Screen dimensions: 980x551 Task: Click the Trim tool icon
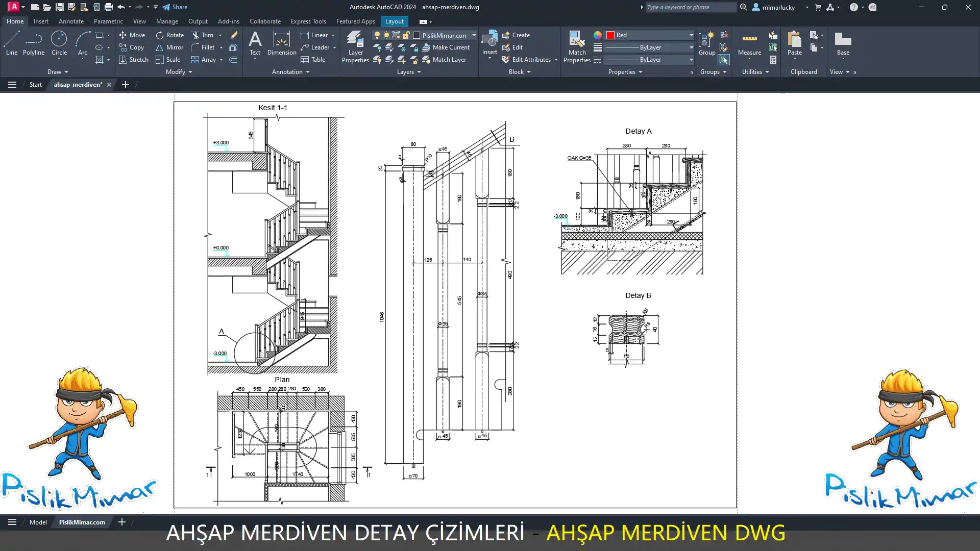tap(195, 35)
